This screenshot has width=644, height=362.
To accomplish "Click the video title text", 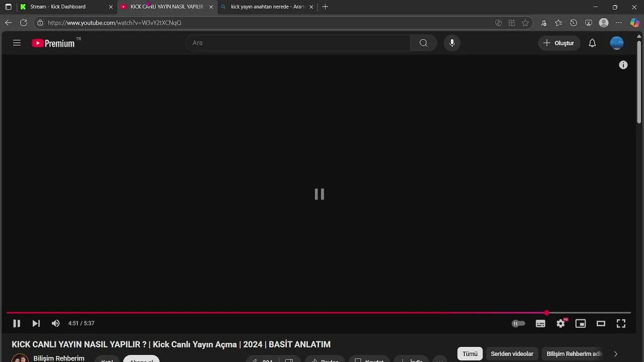I will 171,344.
